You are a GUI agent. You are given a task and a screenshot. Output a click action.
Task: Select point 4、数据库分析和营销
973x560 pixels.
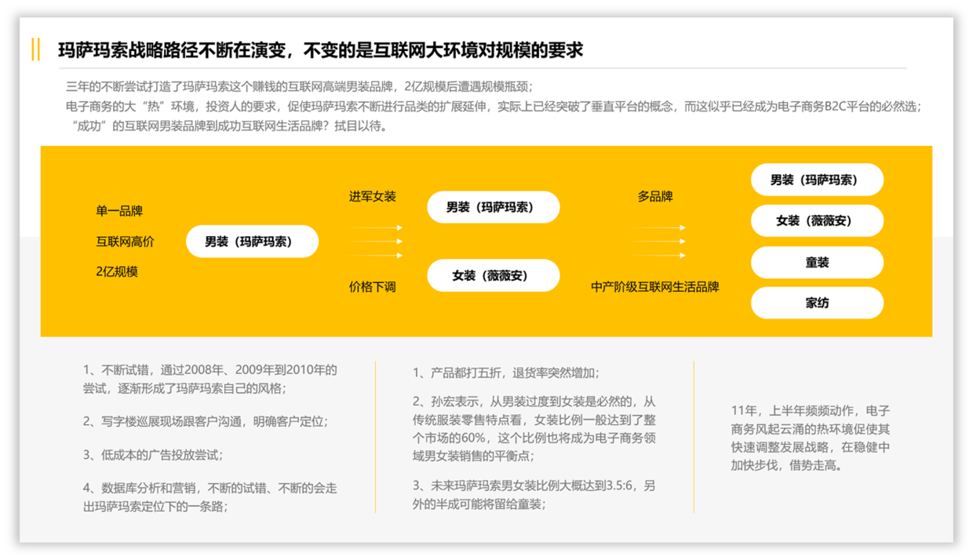tap(210, 497)
